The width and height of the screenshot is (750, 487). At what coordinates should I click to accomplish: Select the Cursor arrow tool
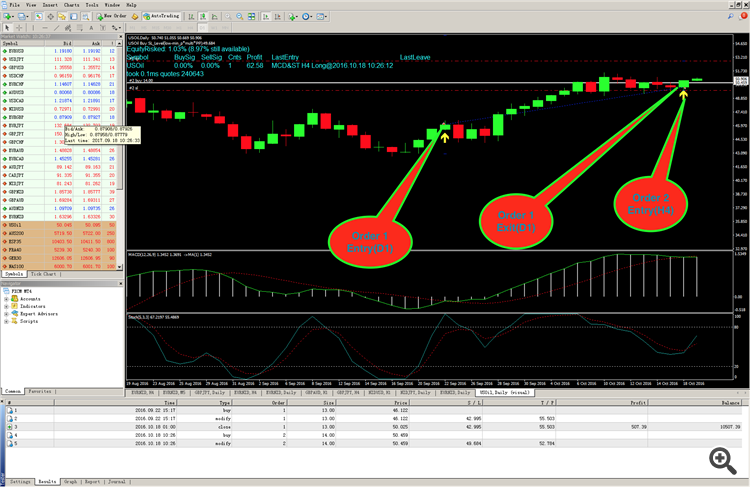point(7,28)
